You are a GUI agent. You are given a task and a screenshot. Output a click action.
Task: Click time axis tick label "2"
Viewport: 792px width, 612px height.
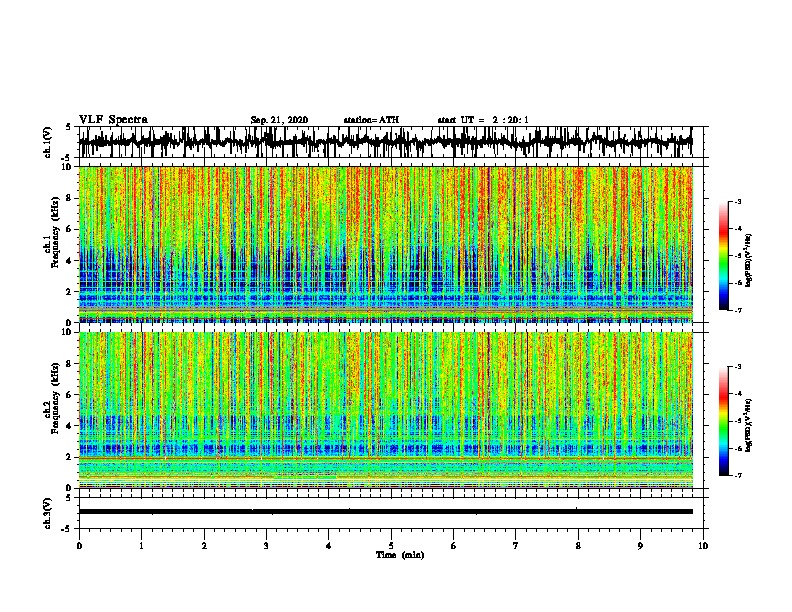(x=204, y=546)
